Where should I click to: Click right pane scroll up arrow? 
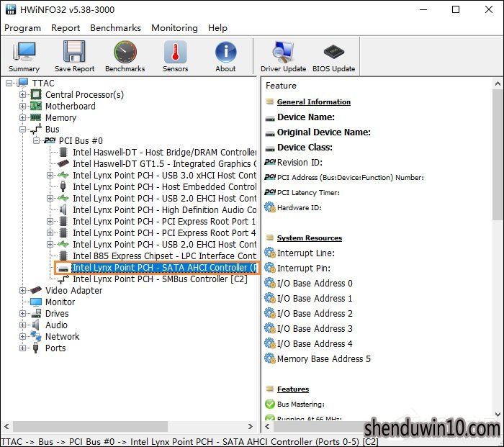coord(498,84)
